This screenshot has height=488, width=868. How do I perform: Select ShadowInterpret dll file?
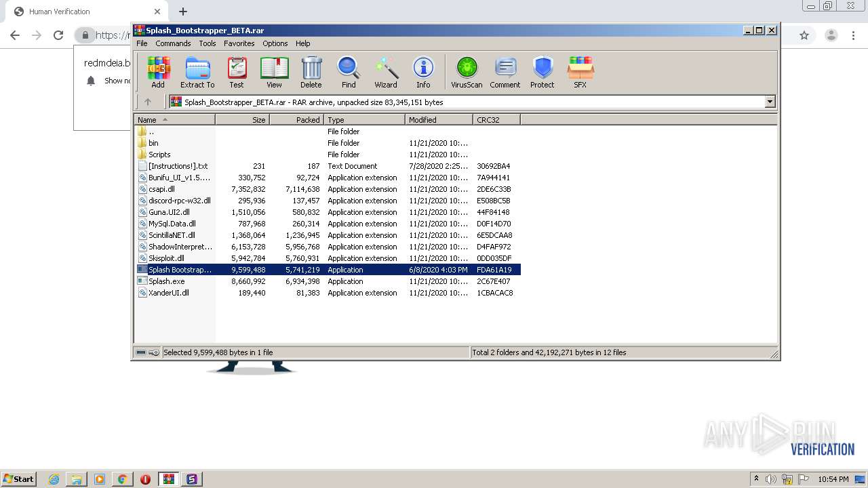[328, 247]
